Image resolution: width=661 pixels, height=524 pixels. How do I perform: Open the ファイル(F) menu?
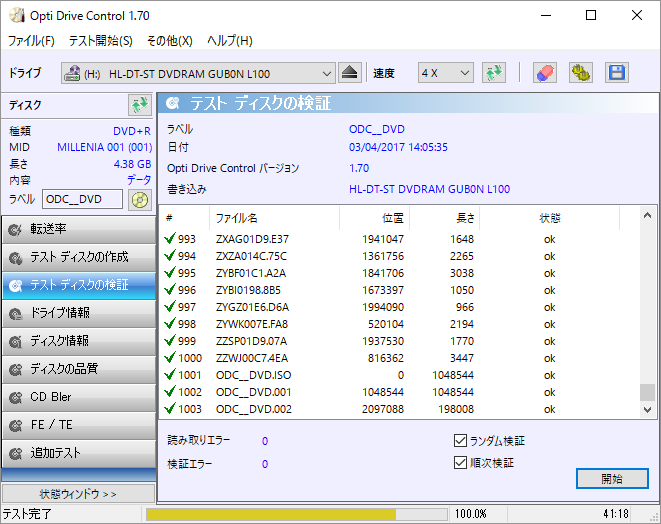pos(32,41)
